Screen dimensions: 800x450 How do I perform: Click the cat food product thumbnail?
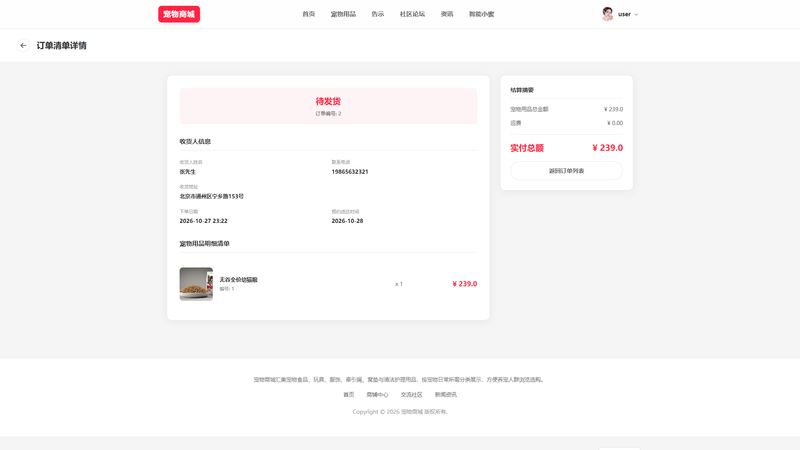(196, 284)
